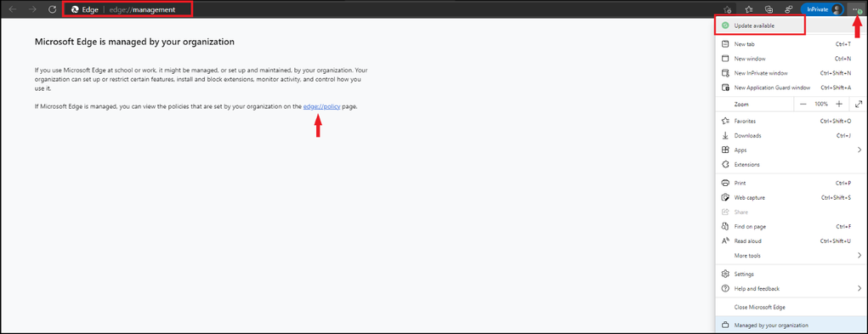Open the Settings and more ellipsis menu

tap(856, 9)
